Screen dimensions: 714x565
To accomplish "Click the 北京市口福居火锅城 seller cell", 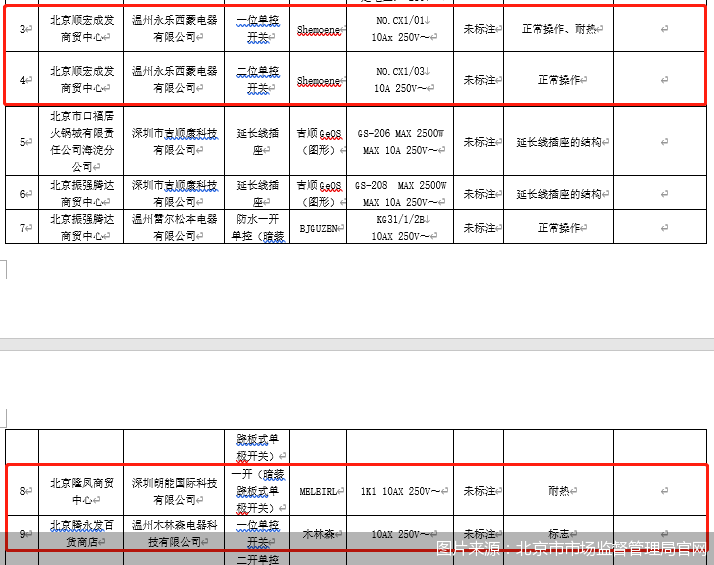I will click(81, 141).
